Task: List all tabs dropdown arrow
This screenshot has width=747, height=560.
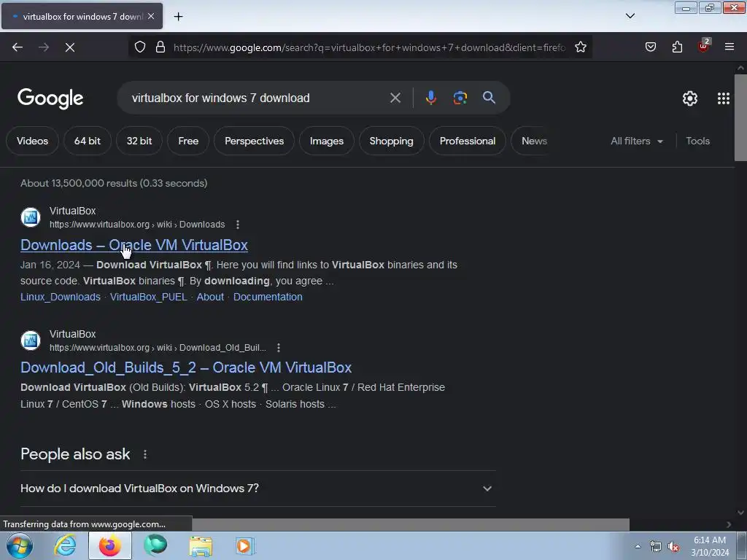Action: (630, 16)
